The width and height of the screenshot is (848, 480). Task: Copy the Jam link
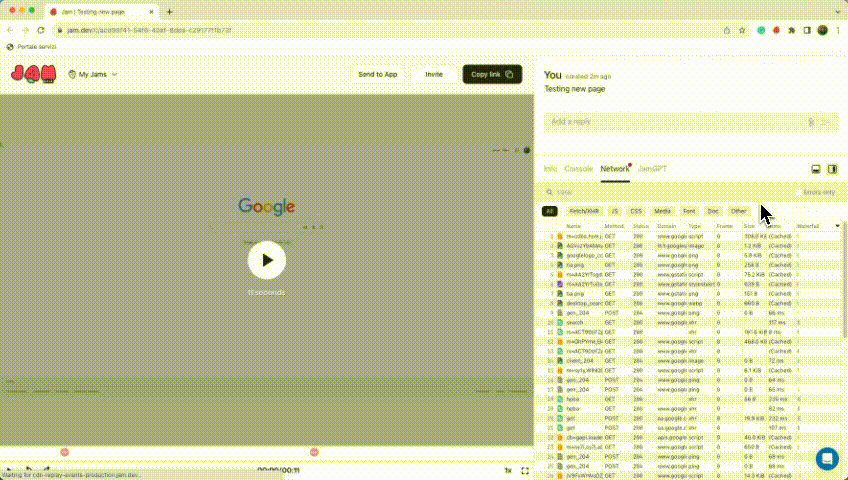[x=491, y=74]
